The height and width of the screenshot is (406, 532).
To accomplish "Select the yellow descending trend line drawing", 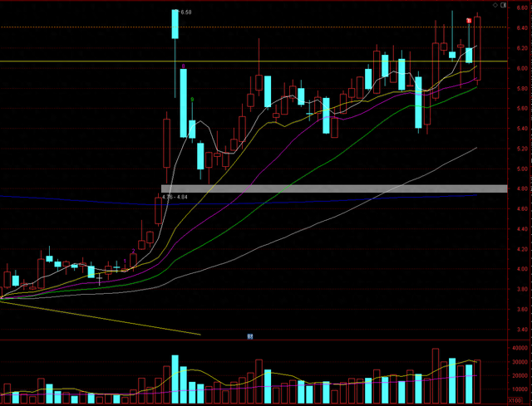I will pos(101,318).
